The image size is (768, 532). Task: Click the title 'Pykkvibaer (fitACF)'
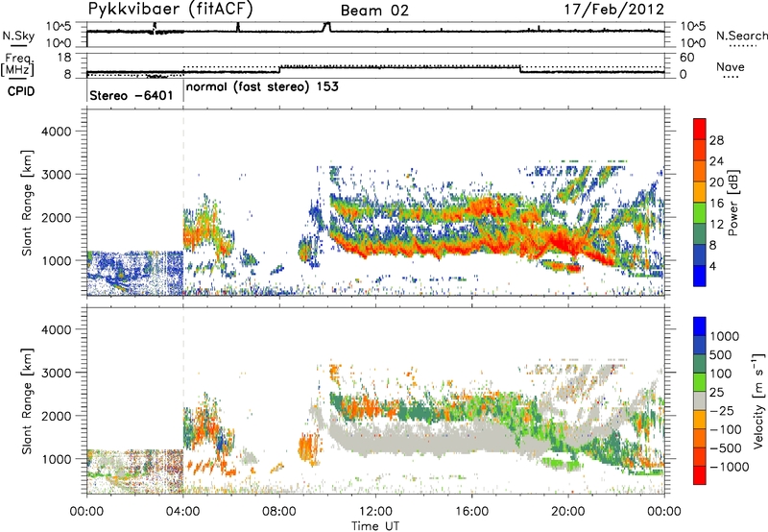click(x=170, y=10)
